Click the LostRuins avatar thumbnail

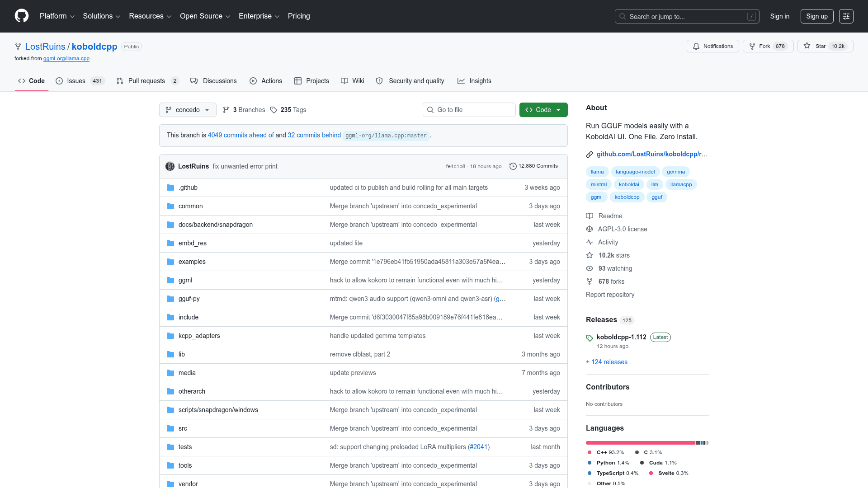[x=170, y=166]
